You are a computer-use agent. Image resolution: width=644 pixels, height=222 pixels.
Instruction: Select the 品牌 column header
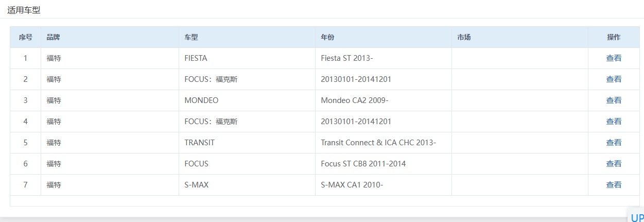coord(110,38)
